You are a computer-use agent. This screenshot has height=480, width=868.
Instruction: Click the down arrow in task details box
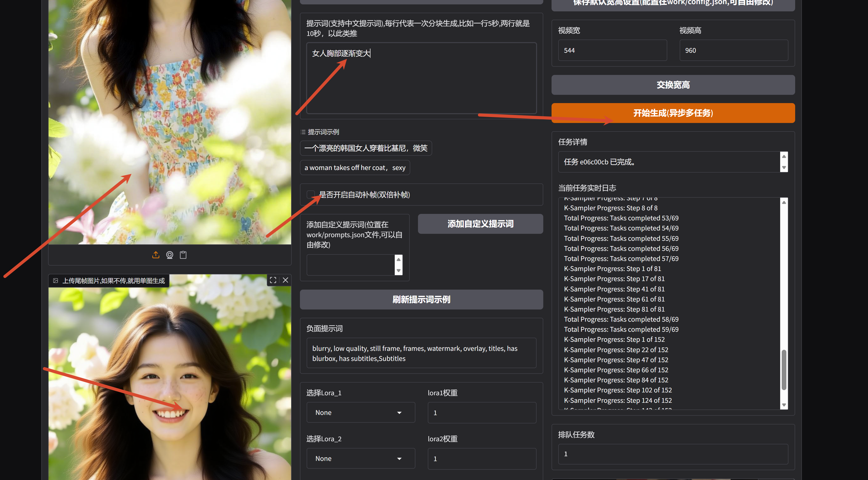[x=784, y=167]
